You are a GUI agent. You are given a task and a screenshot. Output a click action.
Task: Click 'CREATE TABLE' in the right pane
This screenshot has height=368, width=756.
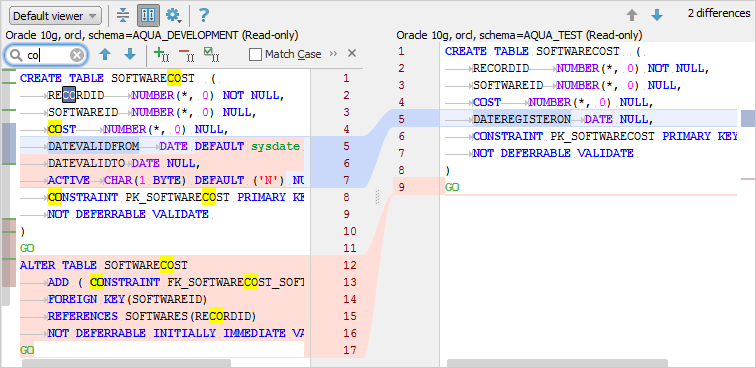click(486, 51)
